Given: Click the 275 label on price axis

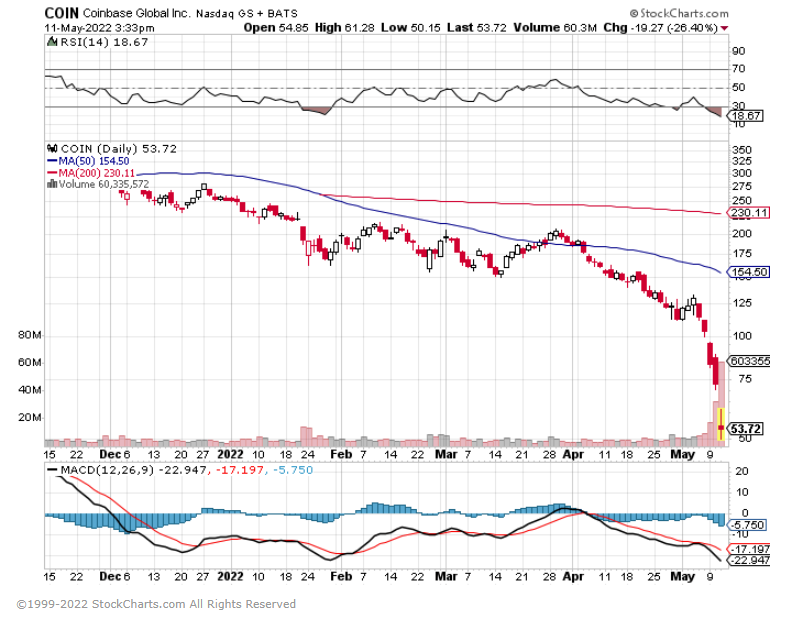Looking at the screenshot, I should [x=742, y=186].
